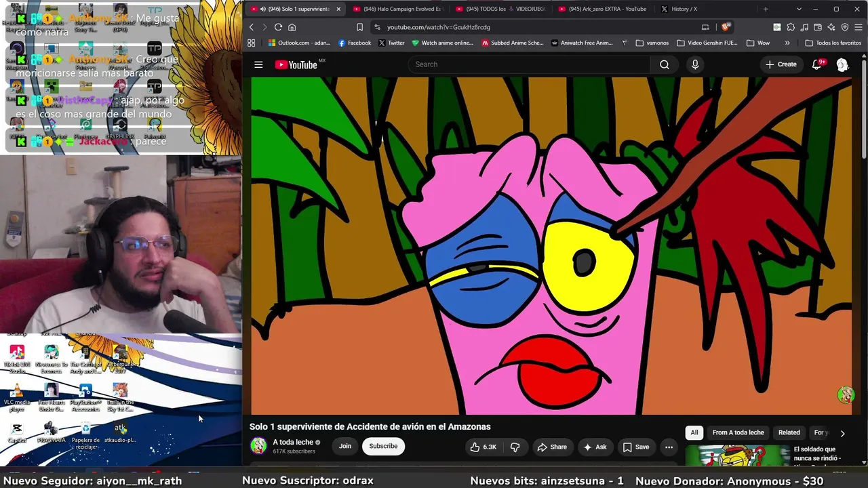Open Todos los favoritos bookmarks folder
This screenshot has width=868, height=488.
(x=833, y=43)
